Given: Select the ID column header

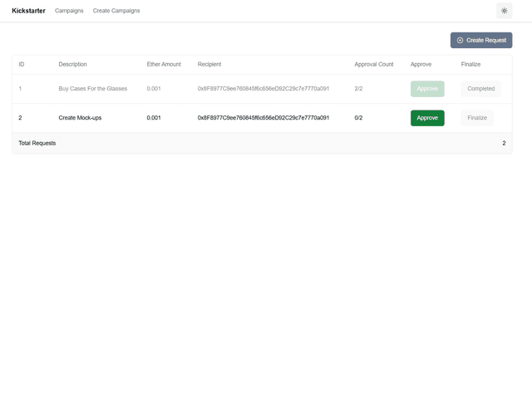Looking at the screenshot, I should (22, 65).
